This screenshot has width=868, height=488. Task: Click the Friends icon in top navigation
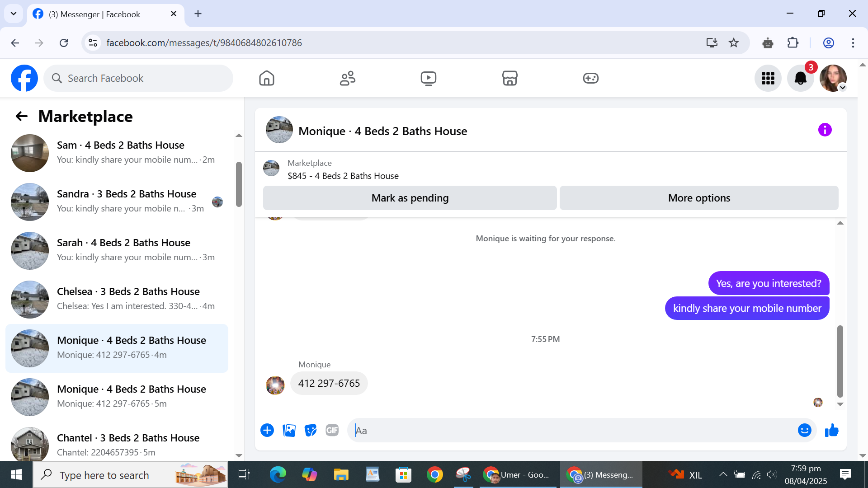coord(347,78)
